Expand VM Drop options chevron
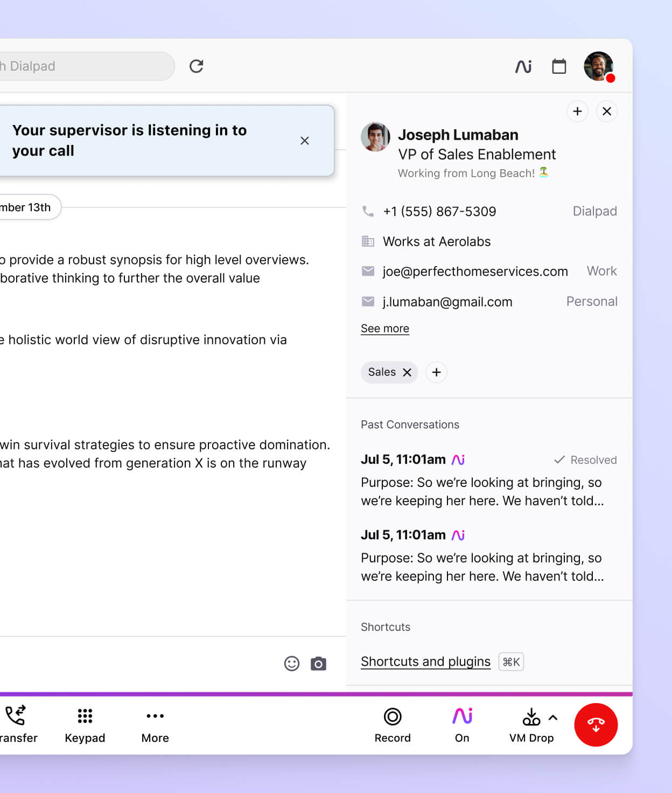672x793 pixels. [553, 717]
